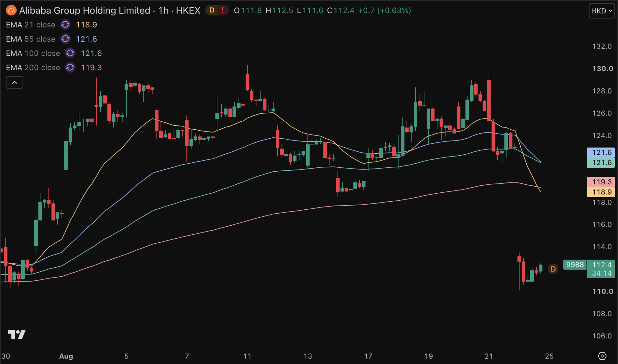Image resolution: width=618 pixels, height=364 pixels.
Task: Click the refresh icon beside EMA 55 close
Action: (x=66, y=39)
